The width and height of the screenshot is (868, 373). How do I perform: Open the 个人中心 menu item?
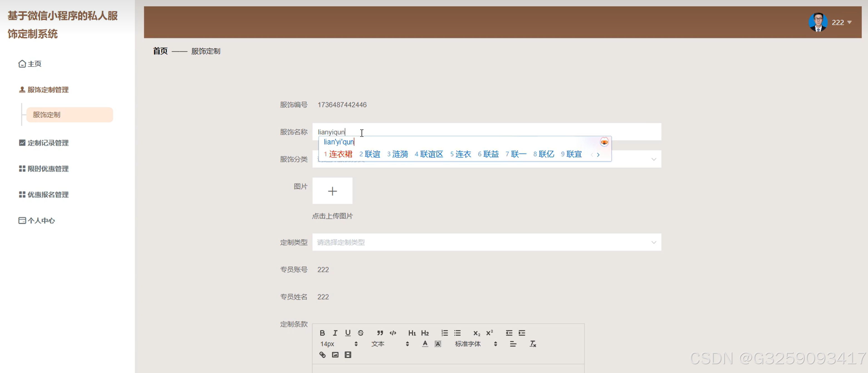41,220
